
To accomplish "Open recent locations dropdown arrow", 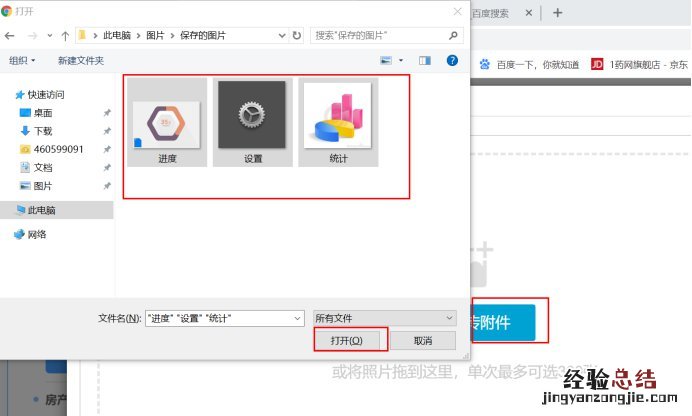I will tap(50, 36).
